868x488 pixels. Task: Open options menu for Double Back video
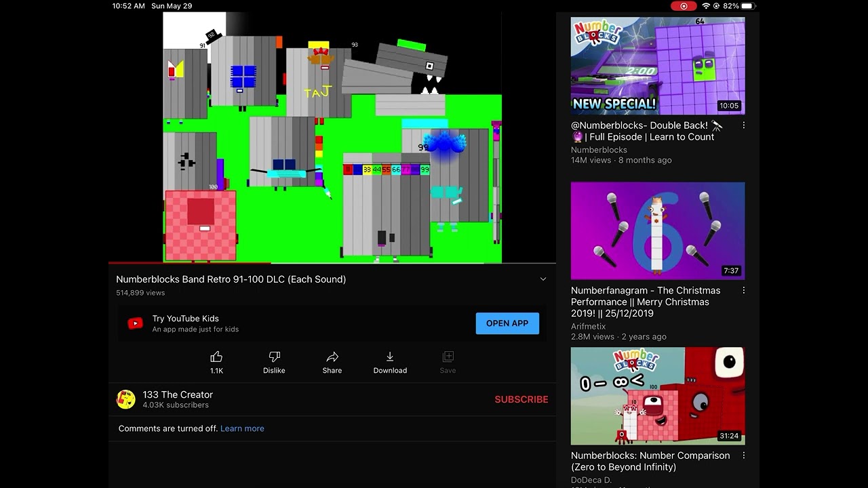(744, 125)
